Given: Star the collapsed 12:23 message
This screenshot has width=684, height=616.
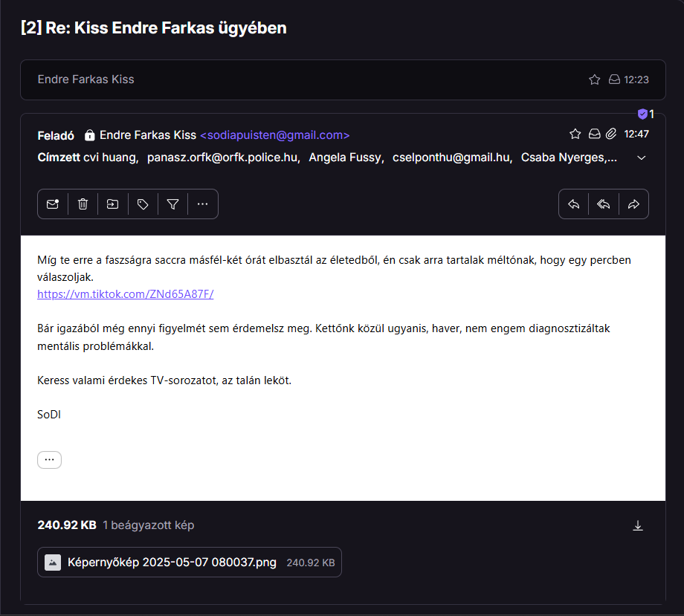Looking at the screenshot, I should click(x=595, y=80).
